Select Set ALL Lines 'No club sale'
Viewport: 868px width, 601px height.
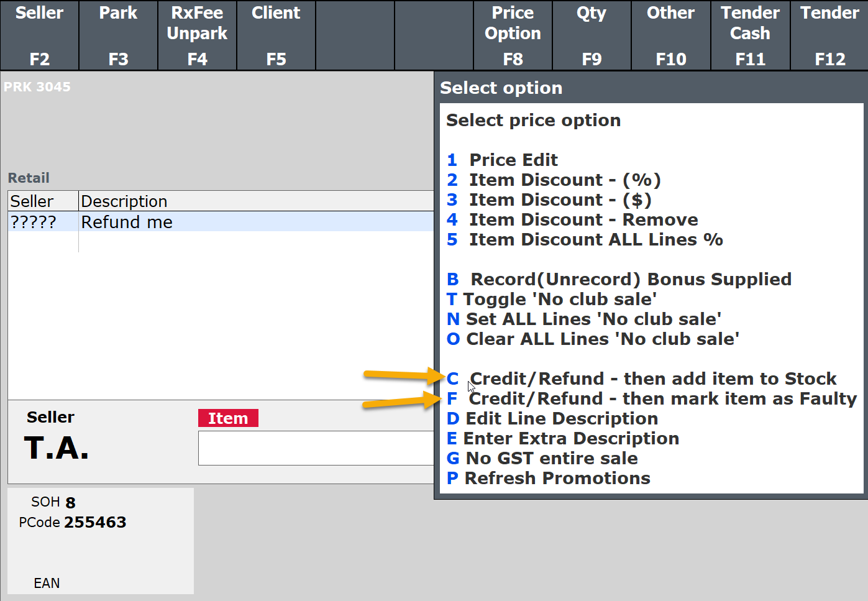[593, 319]
